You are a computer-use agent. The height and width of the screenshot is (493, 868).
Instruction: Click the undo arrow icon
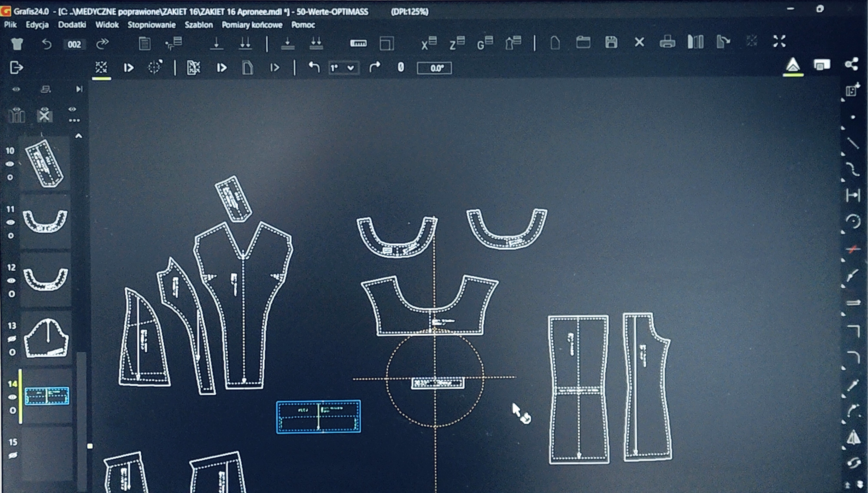point(47,44)
